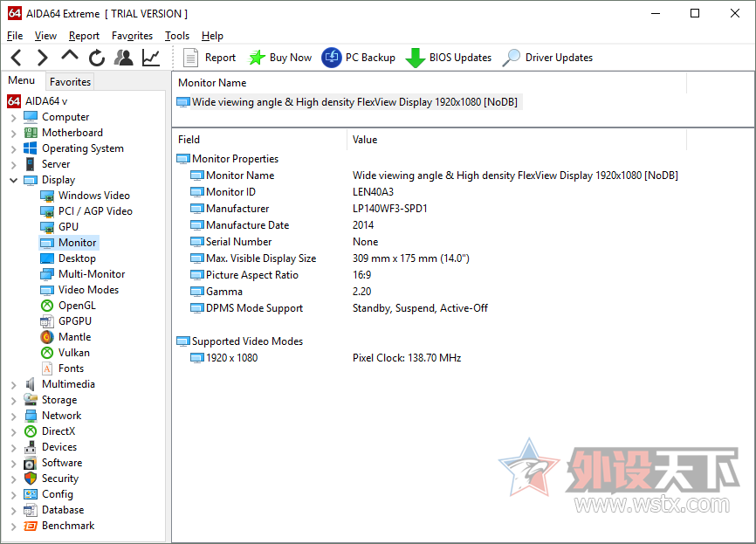Select the Desktop tree icon

coord(47,258)
